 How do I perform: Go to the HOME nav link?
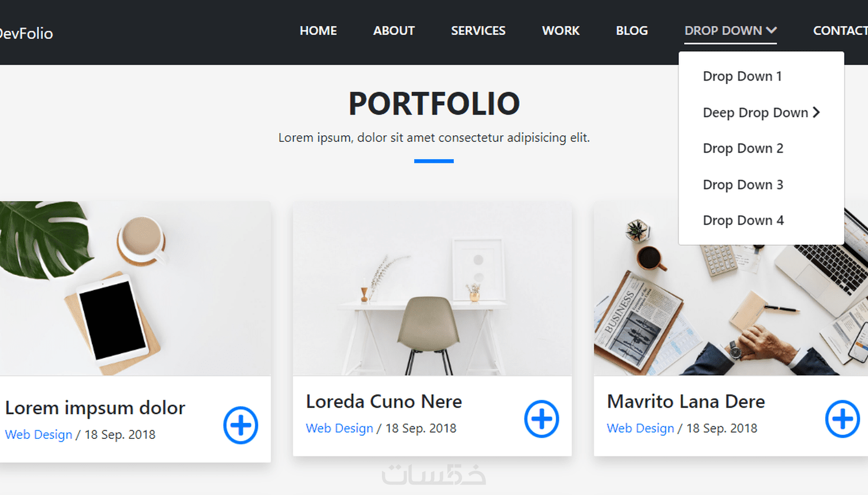point(318,31)
